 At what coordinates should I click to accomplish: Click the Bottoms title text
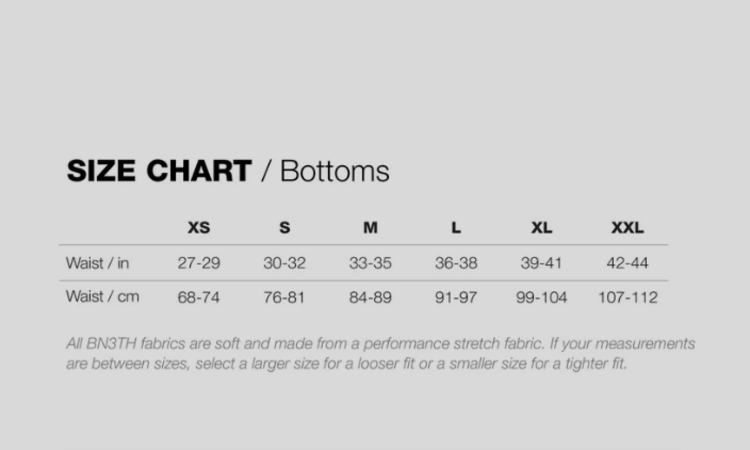(335, 171)
